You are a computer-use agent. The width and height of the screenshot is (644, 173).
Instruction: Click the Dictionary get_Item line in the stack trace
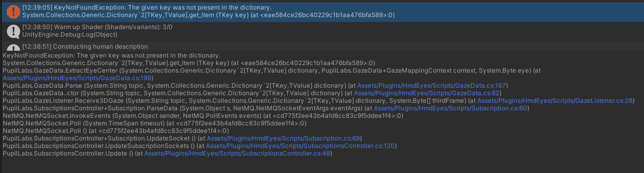[189, 63]
